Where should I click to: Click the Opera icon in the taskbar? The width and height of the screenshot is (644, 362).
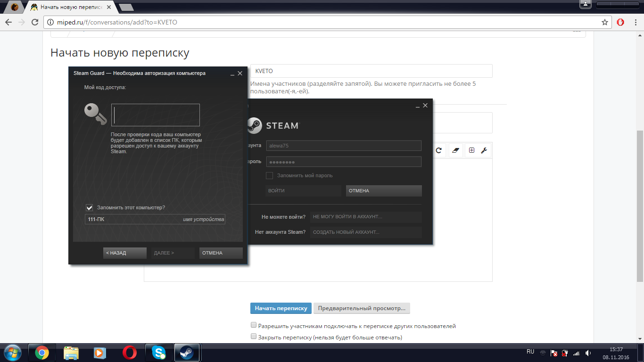tap(129, 353)
